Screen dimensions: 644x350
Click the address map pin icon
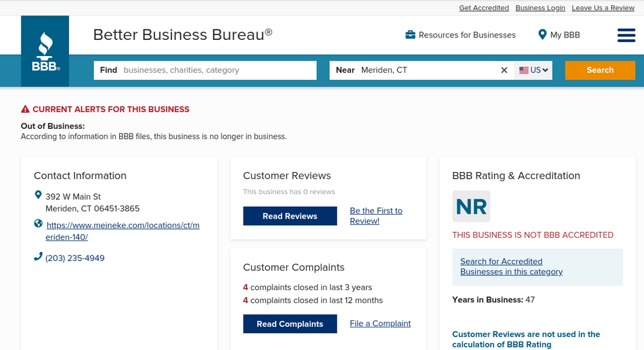point(38,195)
